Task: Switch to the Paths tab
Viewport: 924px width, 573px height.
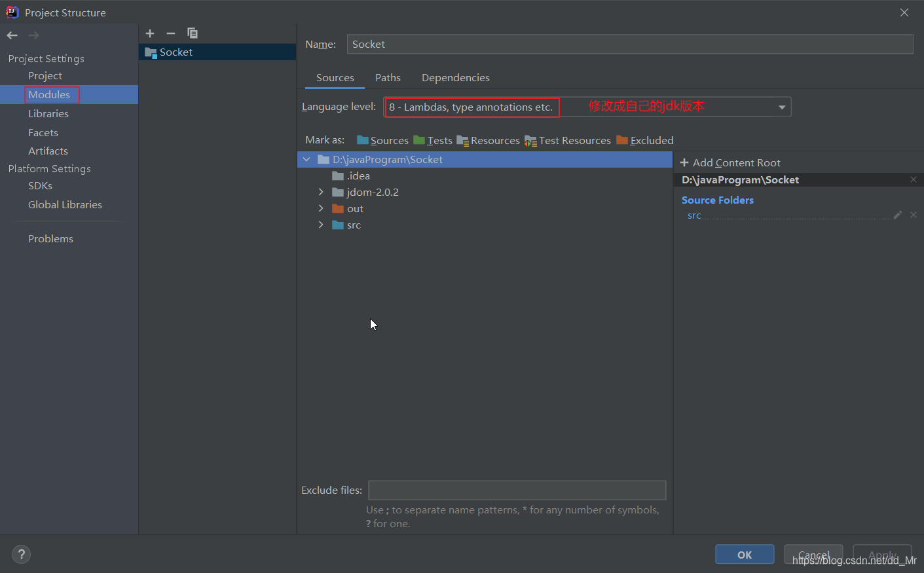Action: point(388,78)
